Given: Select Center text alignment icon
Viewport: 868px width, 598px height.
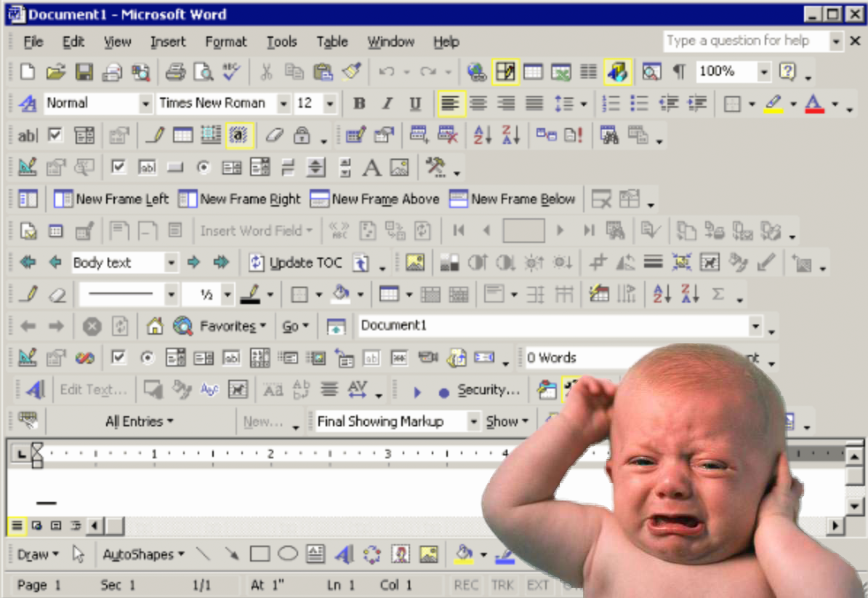Looking at the screenshot, I should pyautogui.click(x=478, y=104).
